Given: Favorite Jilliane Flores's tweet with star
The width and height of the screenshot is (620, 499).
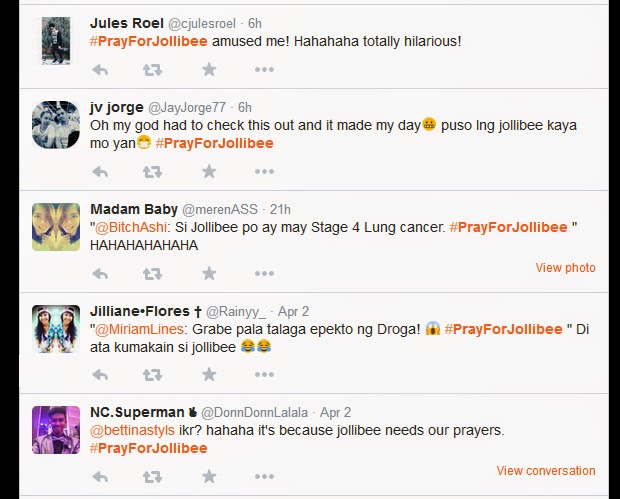Looking at the screenshot, I should 209,374.
